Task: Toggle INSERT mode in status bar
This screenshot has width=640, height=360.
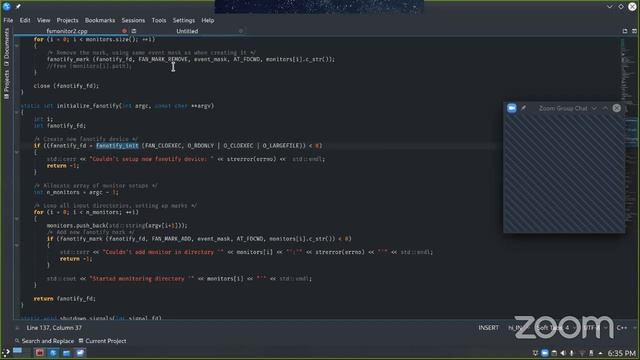Action: tap(488, 328)
